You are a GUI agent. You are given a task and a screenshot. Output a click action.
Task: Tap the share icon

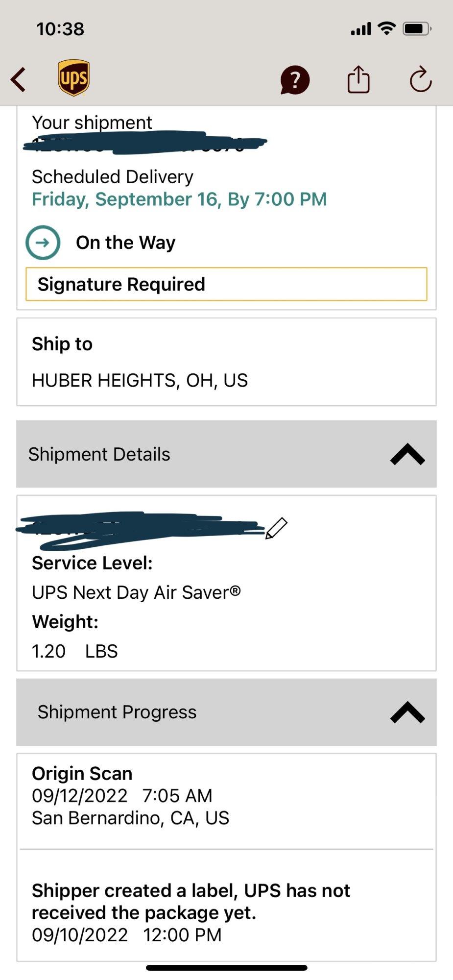358,79
